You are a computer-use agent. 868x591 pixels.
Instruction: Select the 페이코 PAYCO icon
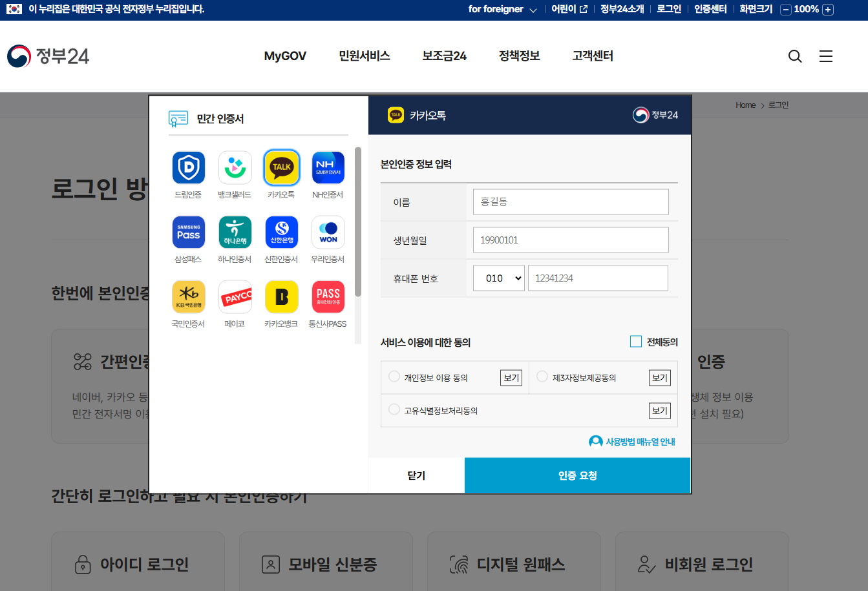[x=235, y=296]
